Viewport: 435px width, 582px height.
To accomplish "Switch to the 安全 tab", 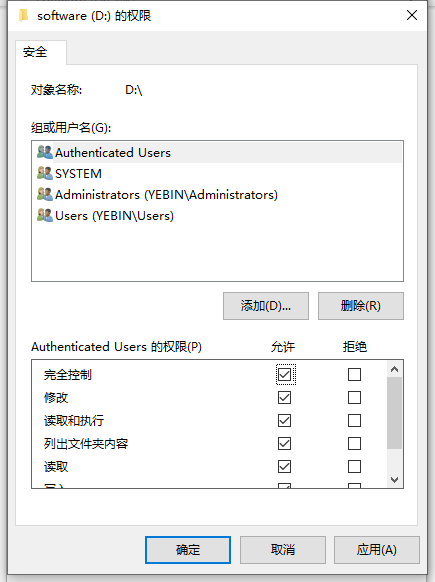I will [x=35, y=52].
